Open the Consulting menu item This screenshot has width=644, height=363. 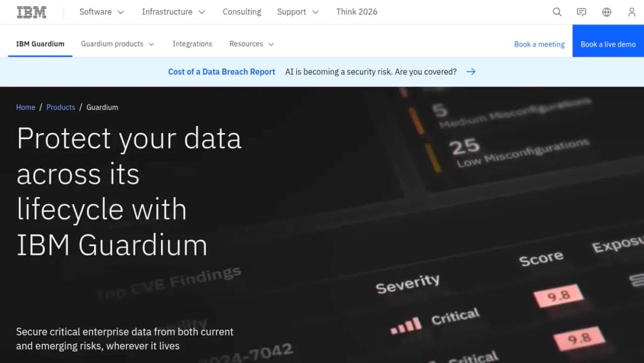pyautogui.click(x=242, y=12)
